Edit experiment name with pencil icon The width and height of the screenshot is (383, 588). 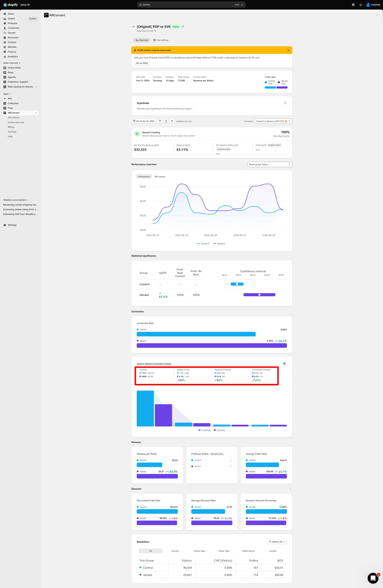pos(183,27)
